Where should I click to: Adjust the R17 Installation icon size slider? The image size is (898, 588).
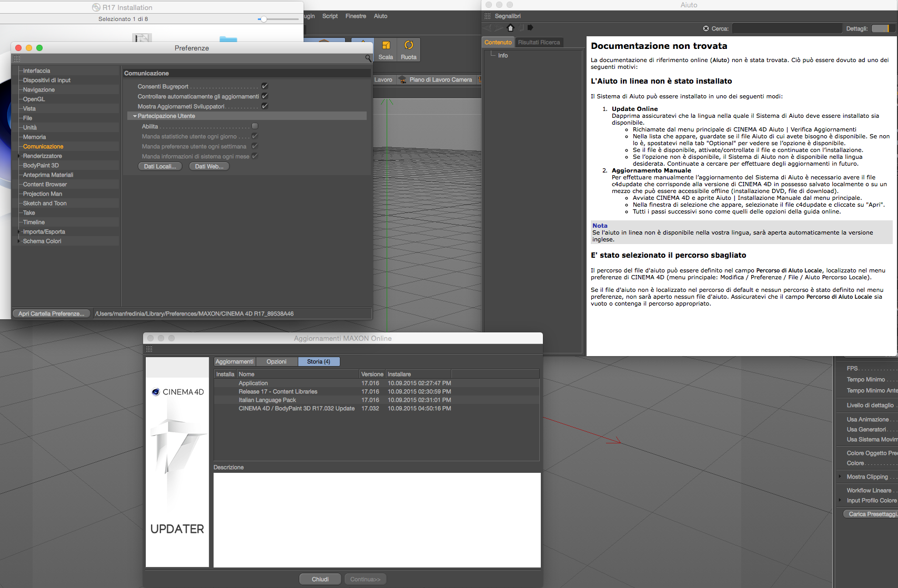(x=264, y=19)
